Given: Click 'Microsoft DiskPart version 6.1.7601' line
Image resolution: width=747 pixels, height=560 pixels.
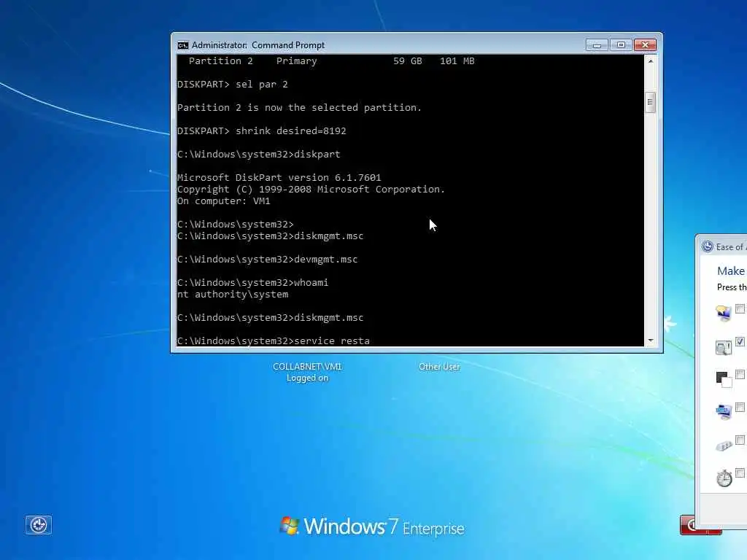Looking at the screenshot, I should [279, 178].
